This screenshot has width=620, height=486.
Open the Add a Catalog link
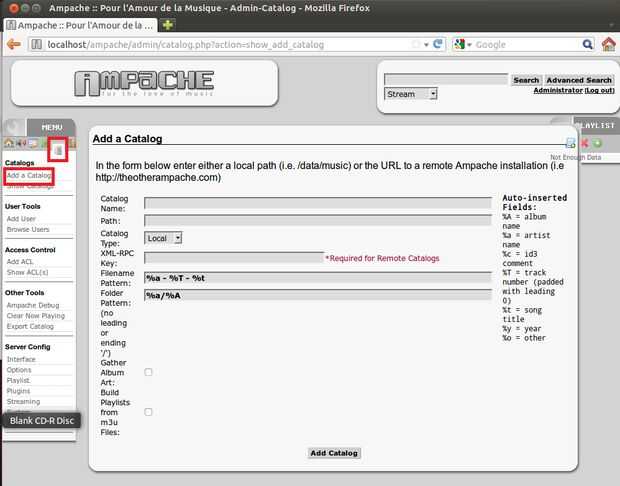click(29, 175)
